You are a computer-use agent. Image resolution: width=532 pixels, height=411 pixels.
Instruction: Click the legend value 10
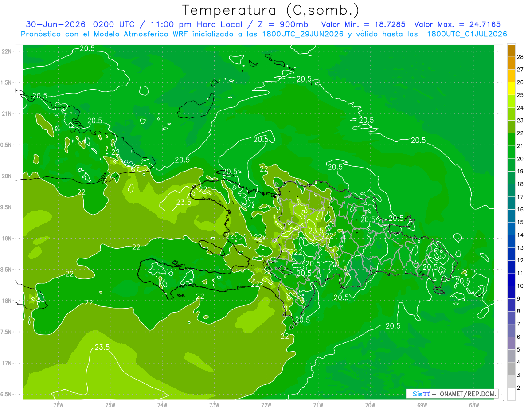tap(520, 286)
